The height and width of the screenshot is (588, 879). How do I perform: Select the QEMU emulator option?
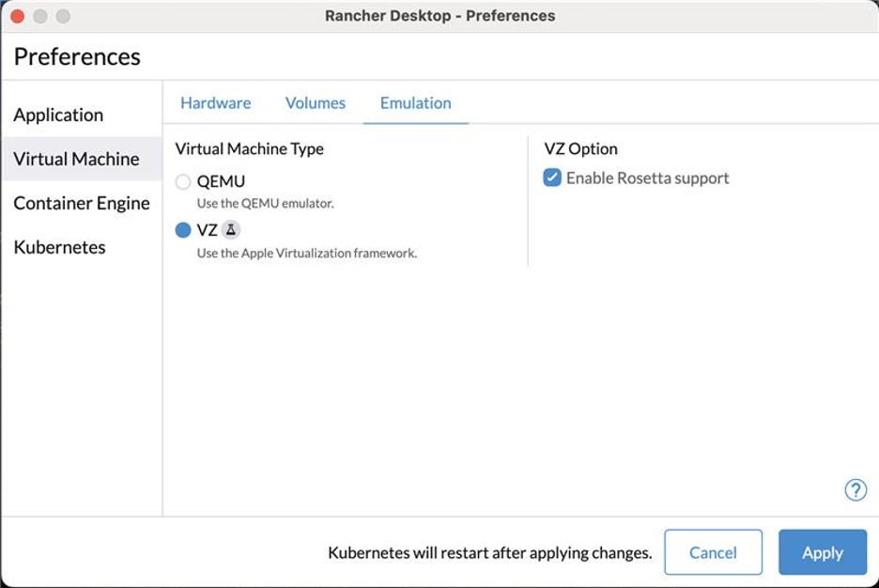point(183,181)
